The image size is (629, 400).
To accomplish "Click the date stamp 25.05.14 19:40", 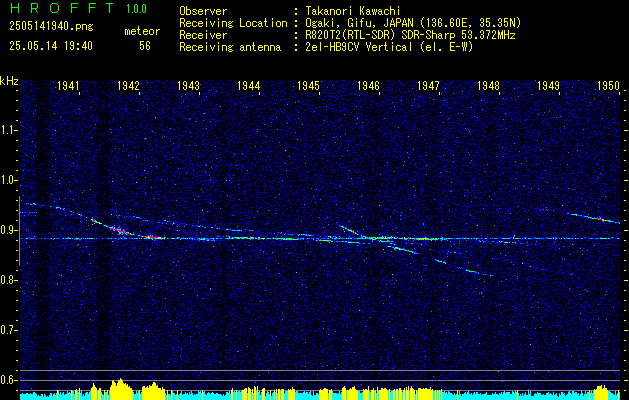I will coord(51,46).
